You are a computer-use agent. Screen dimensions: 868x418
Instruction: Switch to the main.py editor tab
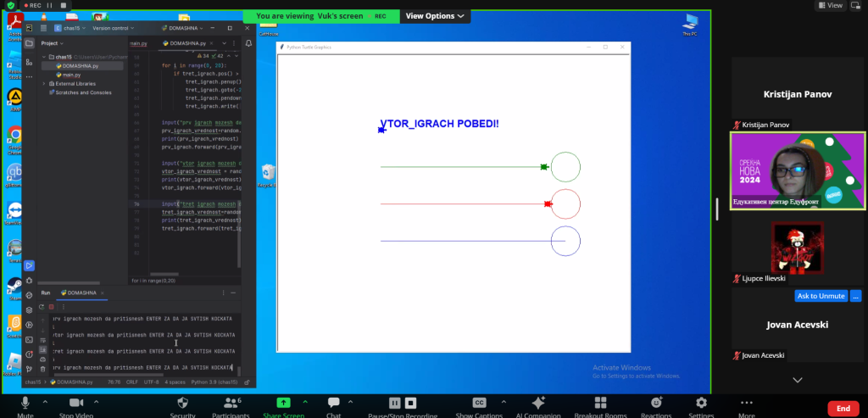(138, 42)
